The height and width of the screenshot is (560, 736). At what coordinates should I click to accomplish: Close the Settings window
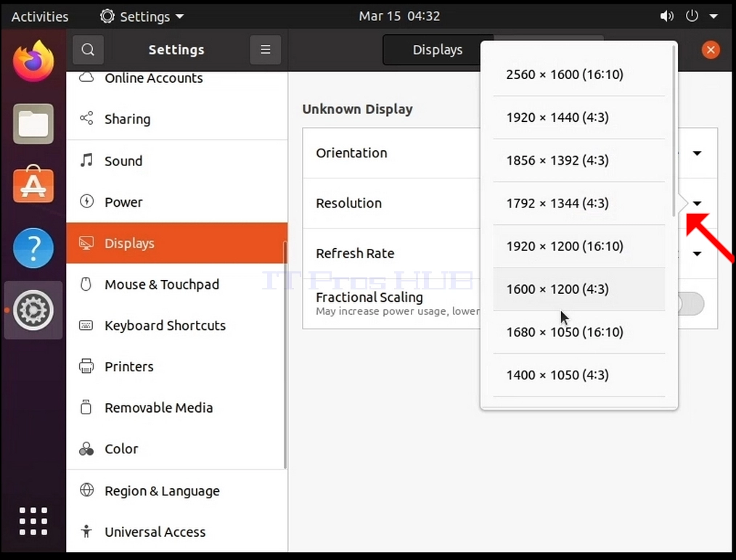tap(711, 50)
